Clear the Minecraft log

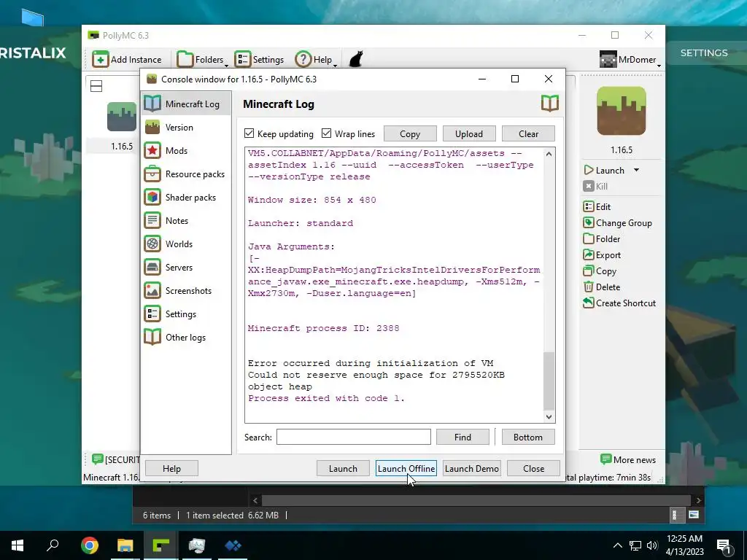point(528,134)
